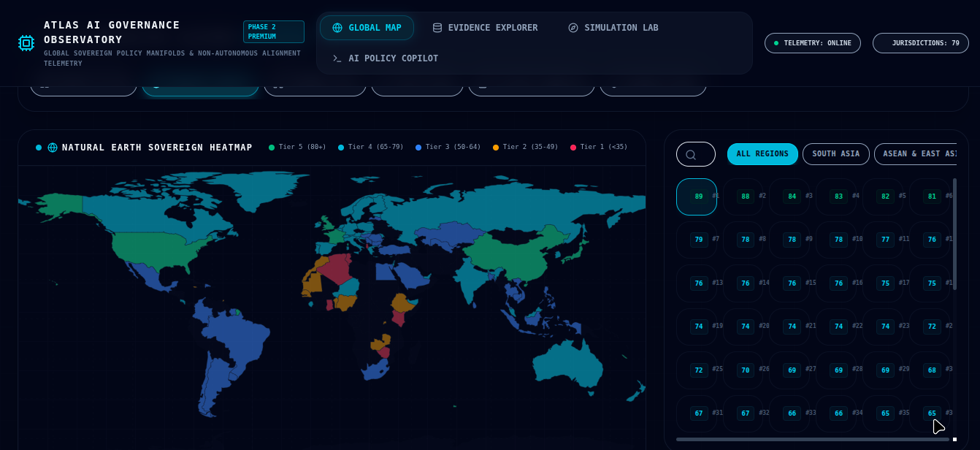
Task: Click the Telemetry: Online status pill
Action: [813, 43]
